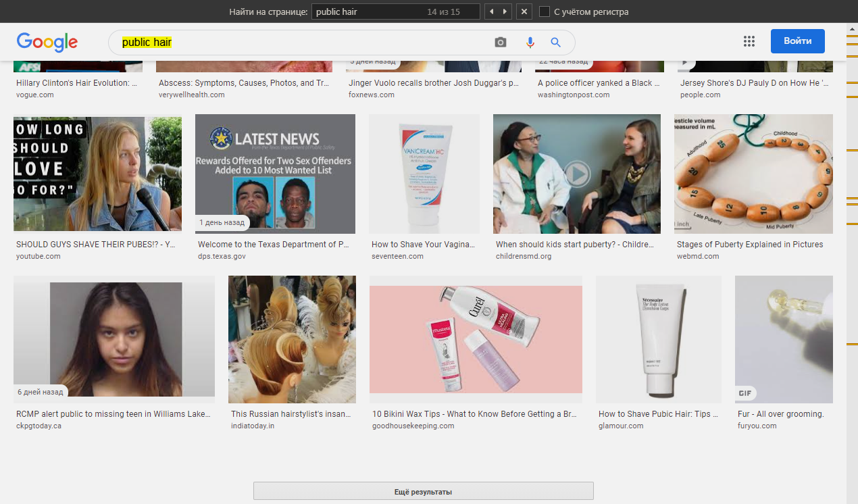
Task: Click the find-on-page input field
Action: pyautogui.click(x=395, y=11)
